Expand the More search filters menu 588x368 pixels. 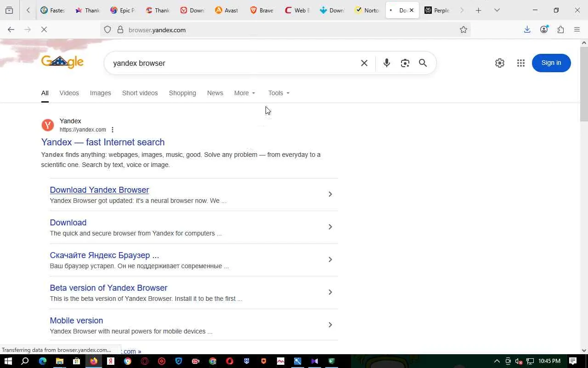pyautogui.click(x=244, y=93)
